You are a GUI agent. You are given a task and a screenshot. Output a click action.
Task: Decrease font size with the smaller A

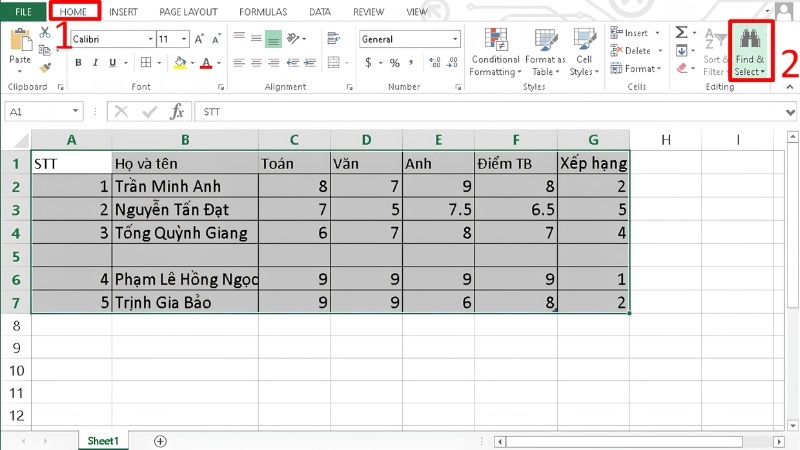pyautogui.click(x=216, y=39)
